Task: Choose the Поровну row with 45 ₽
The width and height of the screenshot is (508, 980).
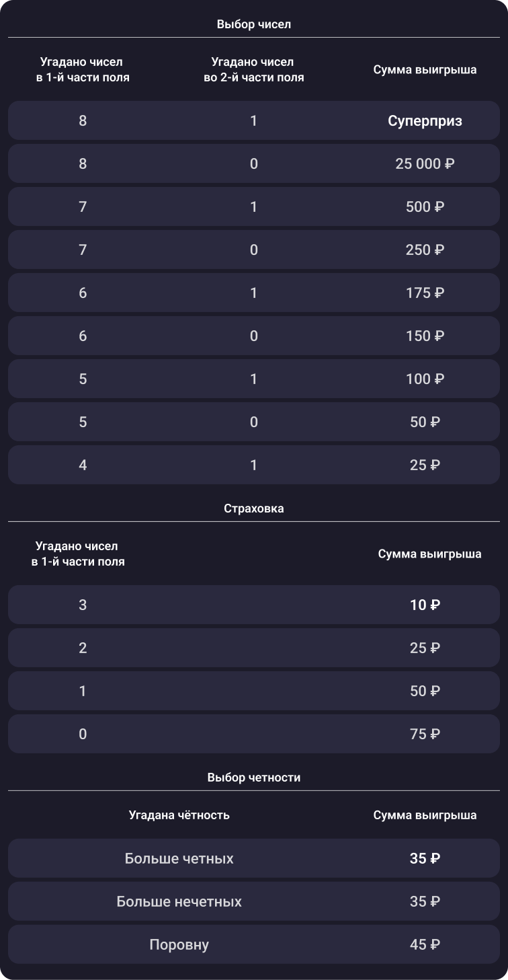Action: pos(254,945)
